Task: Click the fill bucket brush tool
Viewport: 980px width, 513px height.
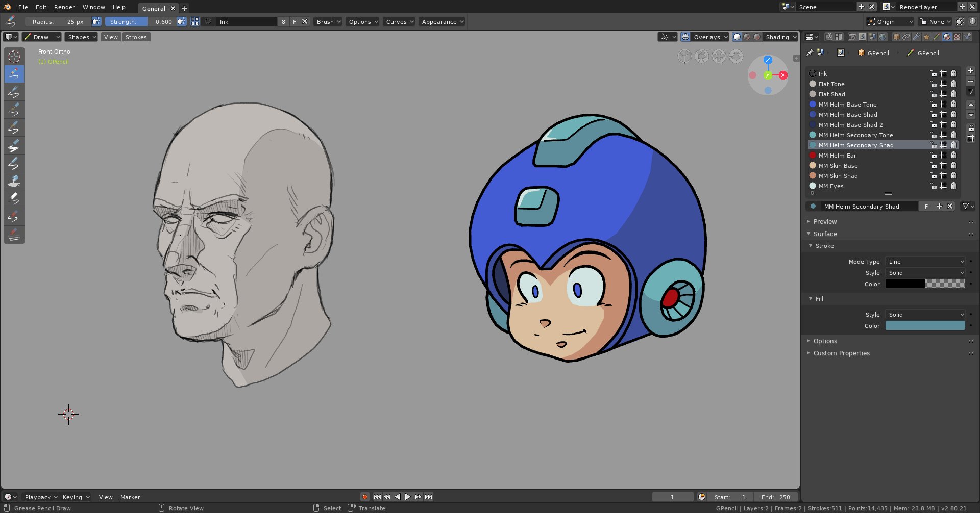Action: (14, 181)
